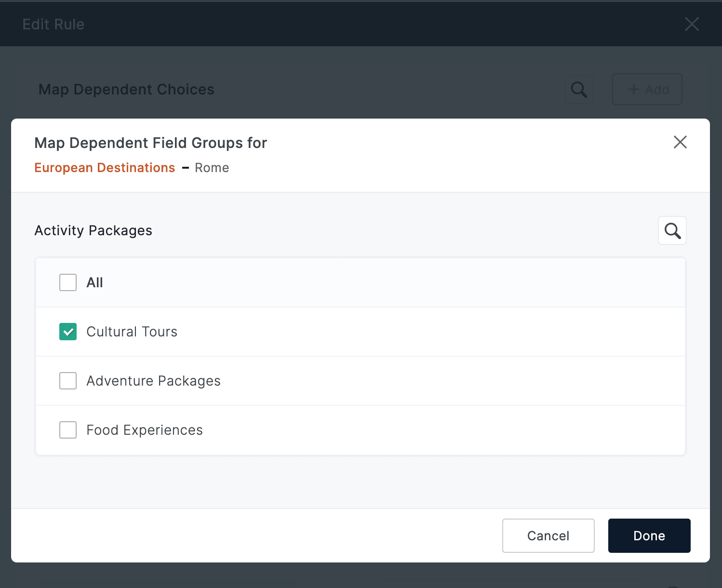Enable the Adventure Packages checkbox
This screenshot has height=588, width=722.
[x=68, y=381]
